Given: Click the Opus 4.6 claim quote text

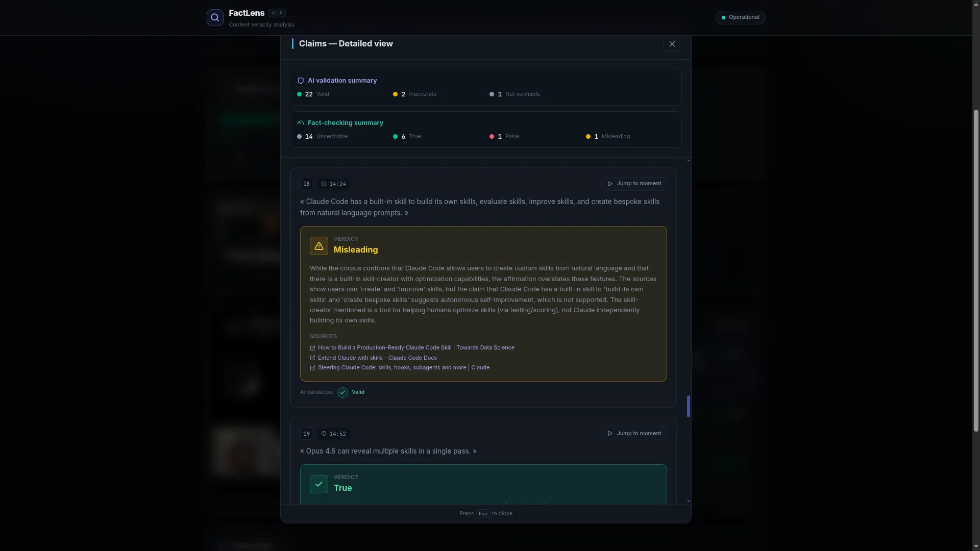Looking at the screenshot, I should coord(388,452).
